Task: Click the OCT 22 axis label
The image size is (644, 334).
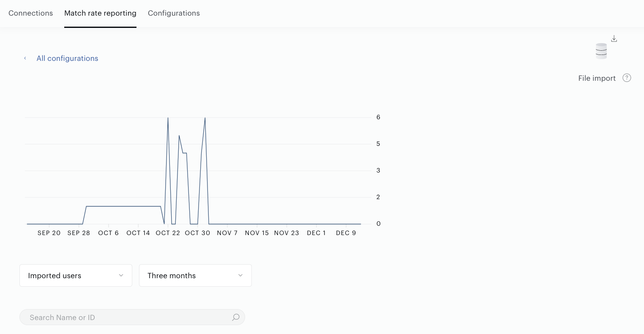Action: tap(168, 233)
